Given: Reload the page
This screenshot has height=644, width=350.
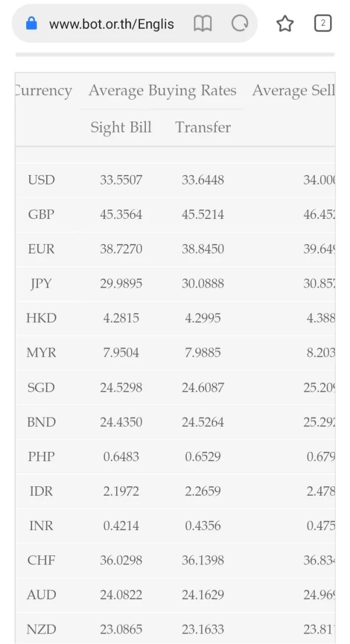Looking at the screenshot, I should tap(240, 23).
